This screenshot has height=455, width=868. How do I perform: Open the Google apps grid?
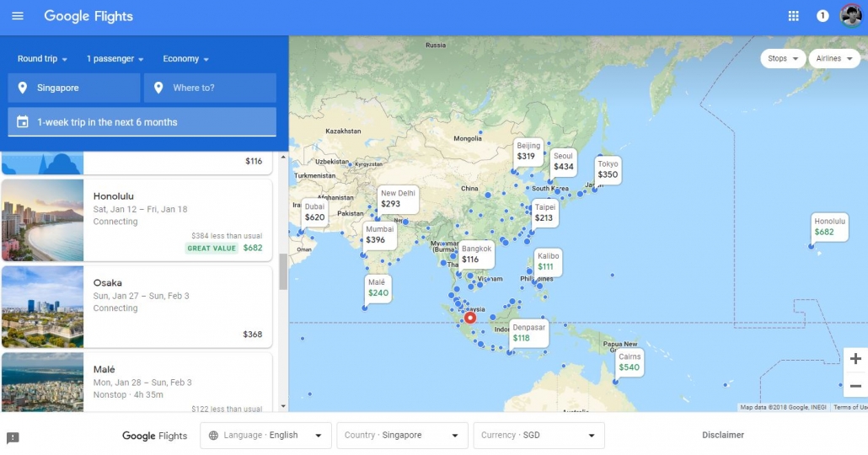tap(793, 16)
